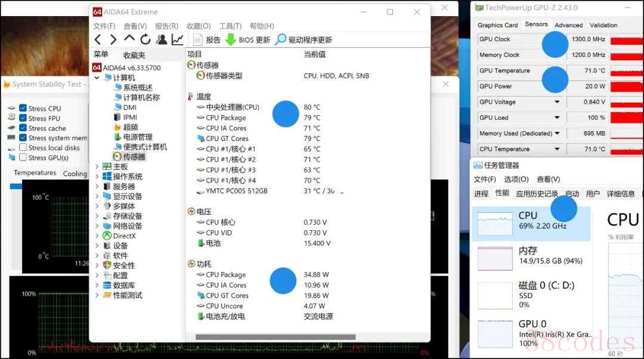Click the AIDA64 back navigation arrow

(98, 39)
